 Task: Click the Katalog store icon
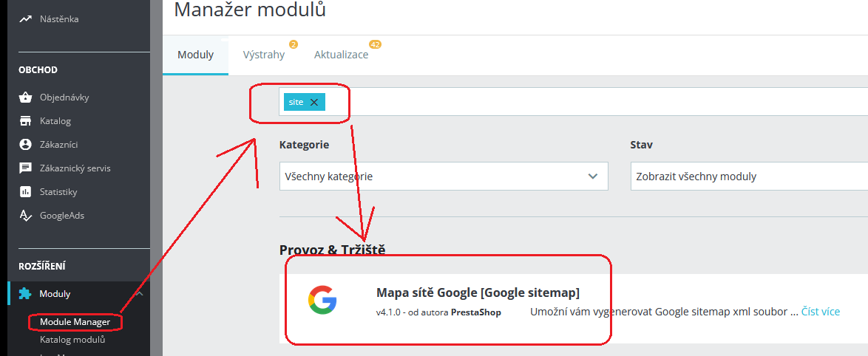pyautogui.click(x=25, y=121)
